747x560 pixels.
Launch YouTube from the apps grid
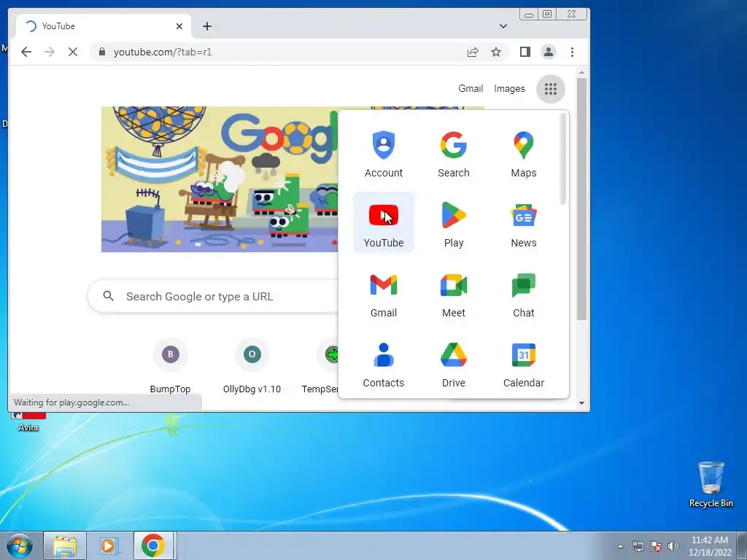click(x=384, y=222)
